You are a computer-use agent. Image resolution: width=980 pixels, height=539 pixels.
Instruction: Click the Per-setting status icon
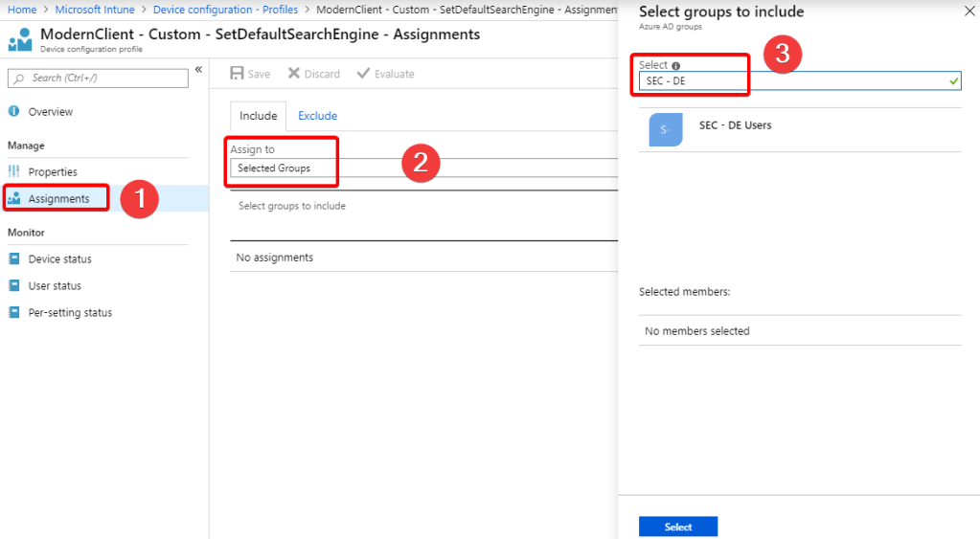(14, 313)
